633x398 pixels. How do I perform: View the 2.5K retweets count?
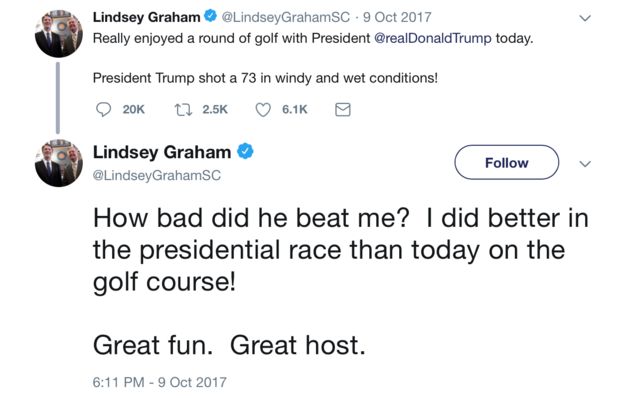click(x=215, y=109)
